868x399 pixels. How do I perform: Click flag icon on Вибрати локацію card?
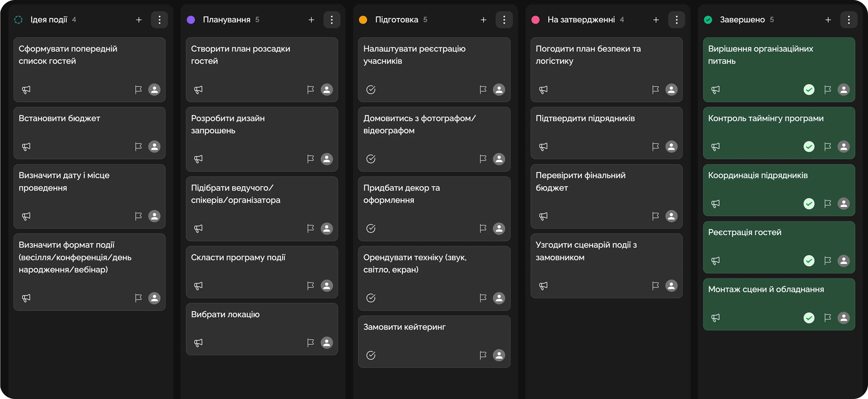(310, 343)
